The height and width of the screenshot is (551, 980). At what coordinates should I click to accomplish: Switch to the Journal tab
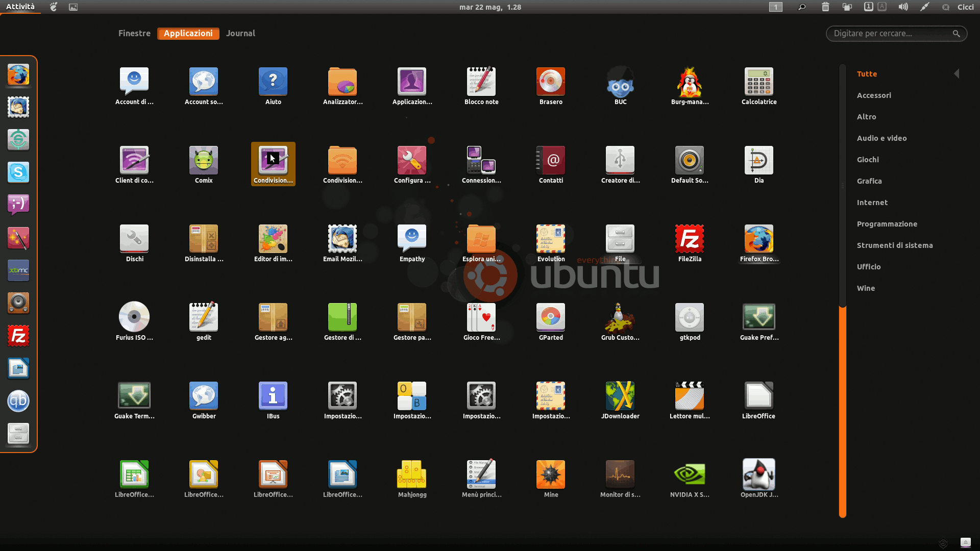pyautogui.click(x=240, y=33)
